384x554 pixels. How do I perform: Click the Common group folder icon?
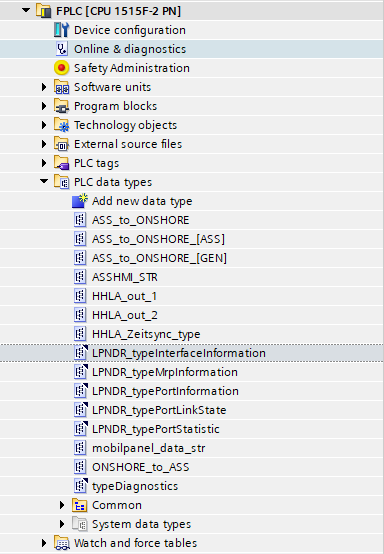[x=80, y=505]
